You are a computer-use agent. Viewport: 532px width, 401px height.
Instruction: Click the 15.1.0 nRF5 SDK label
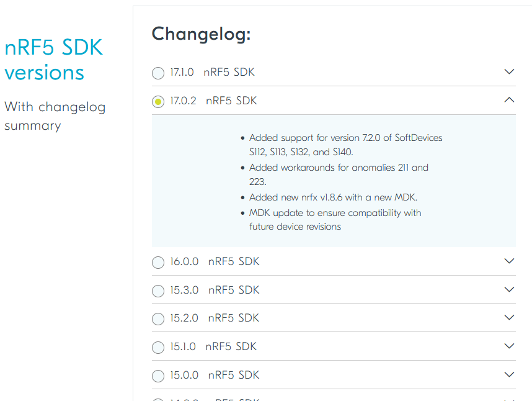pyautogui.click(x=213, y=346)
